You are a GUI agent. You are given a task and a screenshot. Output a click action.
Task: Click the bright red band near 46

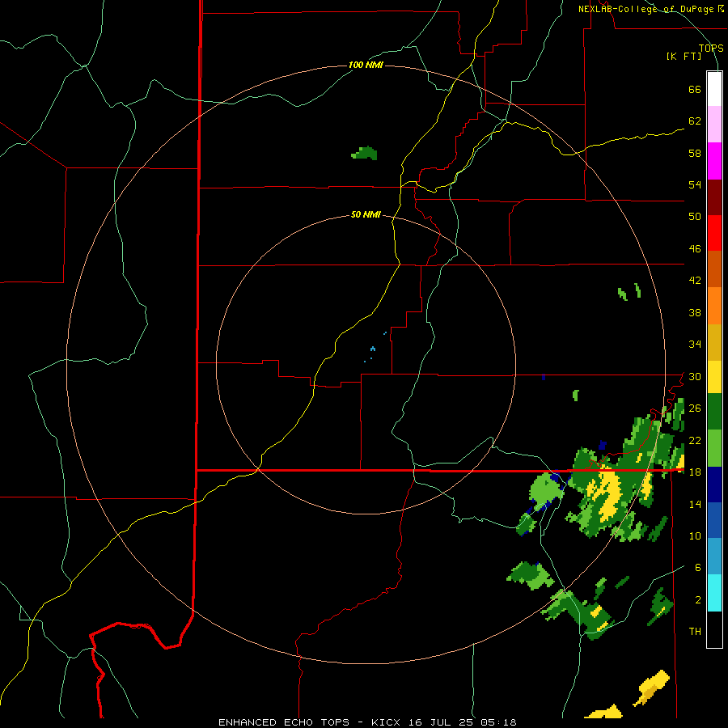tap(714, 233)
